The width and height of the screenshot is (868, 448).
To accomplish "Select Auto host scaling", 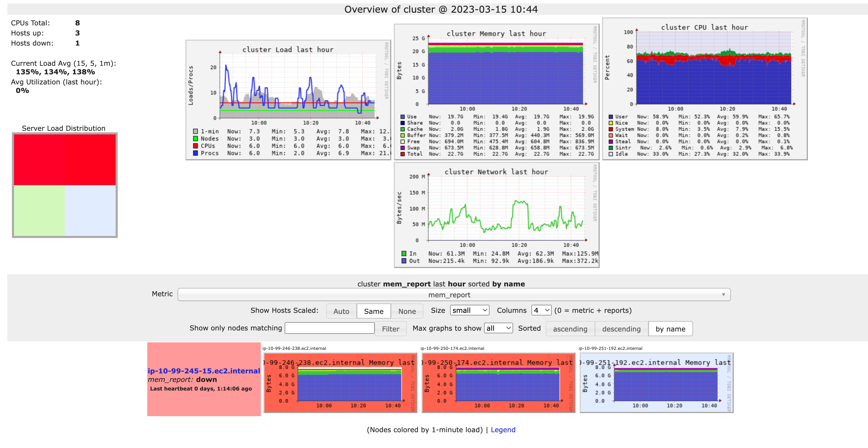I will coord(341,311).
